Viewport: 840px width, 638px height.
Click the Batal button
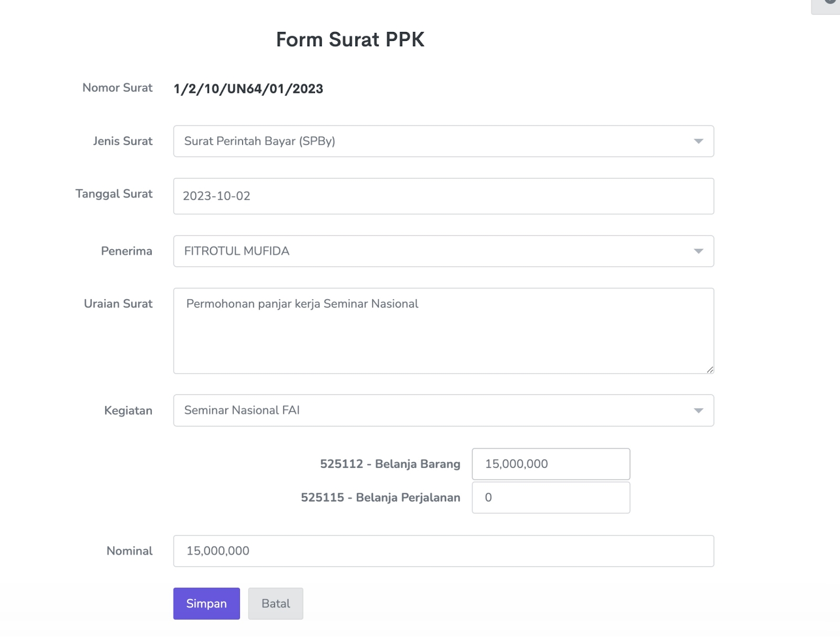276,603
